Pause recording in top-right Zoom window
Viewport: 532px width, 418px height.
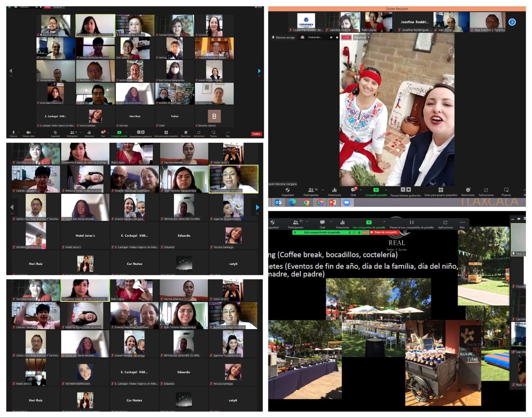403,189
